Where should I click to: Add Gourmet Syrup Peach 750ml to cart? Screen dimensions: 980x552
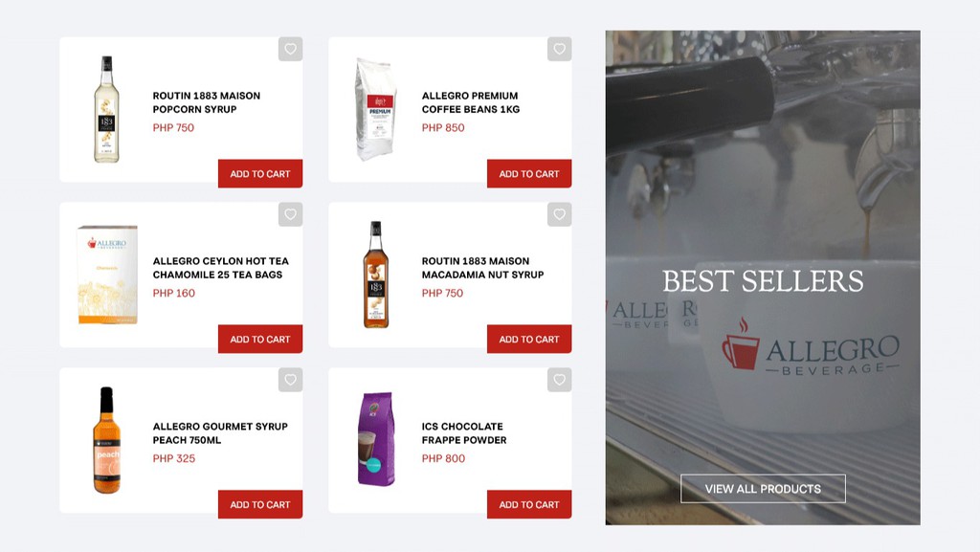pos(260,504)
